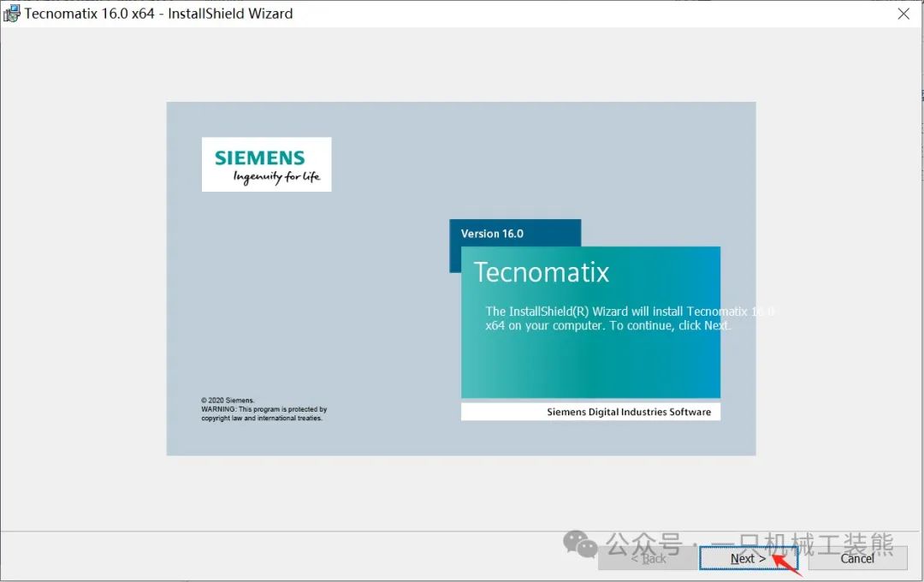Close the InstallShield Wizard window
This screenshot has width=924, height=582.
pyautogui.click(x=903, y=14)
